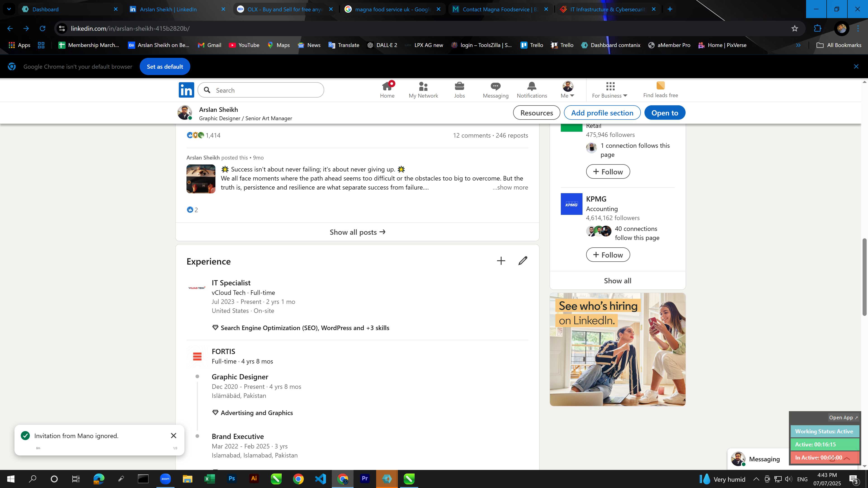Viewport: 868px width, 488px height.
Task: Add a new experience with plus icon
Action: (501, 261)
